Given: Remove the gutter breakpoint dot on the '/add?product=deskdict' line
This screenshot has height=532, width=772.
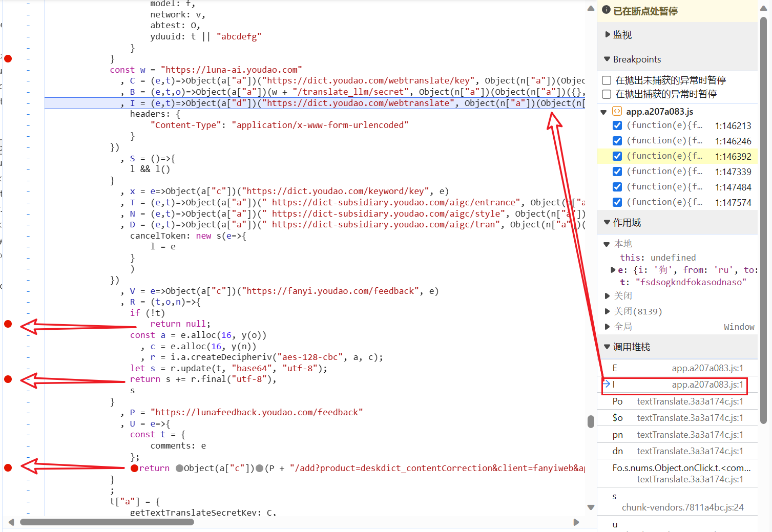Looking at the screenshot, I should click(x=8, y=467).
